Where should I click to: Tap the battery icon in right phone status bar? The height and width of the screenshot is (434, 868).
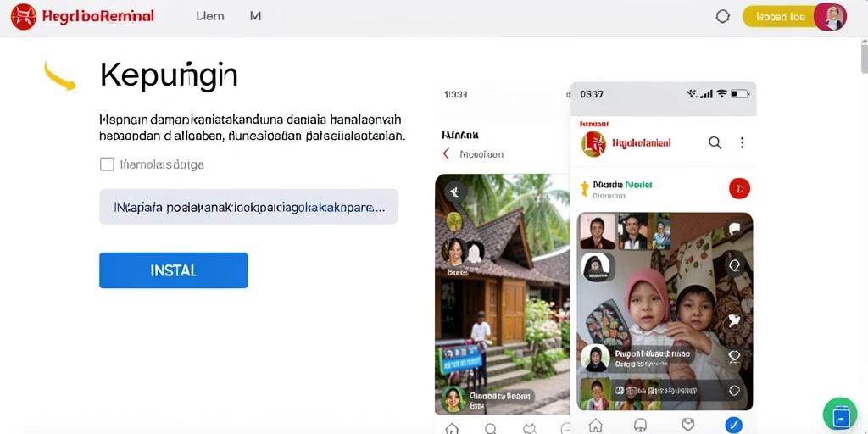click(739, 94)
